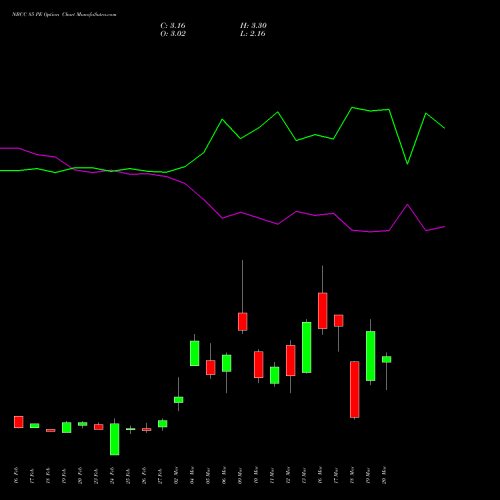This screenshot has width=500, height=500.
Task: Click the green candle for 19 Mar
Action: click(371, 356)
